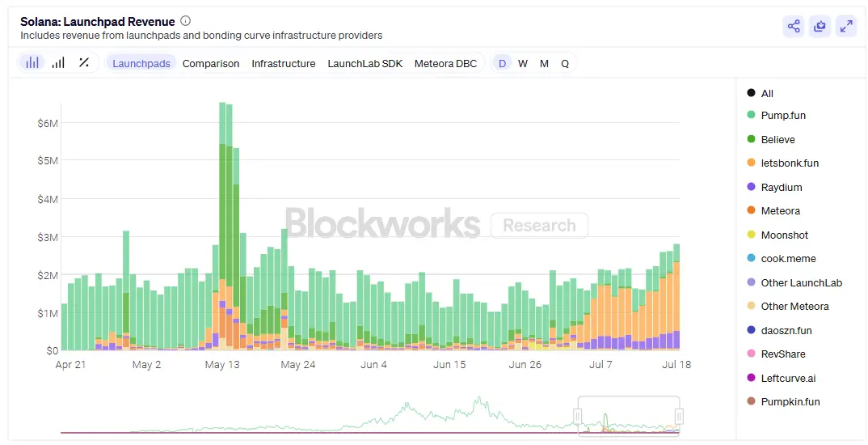Image resolution: width=868 pixels, height=445 pixels.
Task: Click the download chart image icon
Action: point(820,26)
